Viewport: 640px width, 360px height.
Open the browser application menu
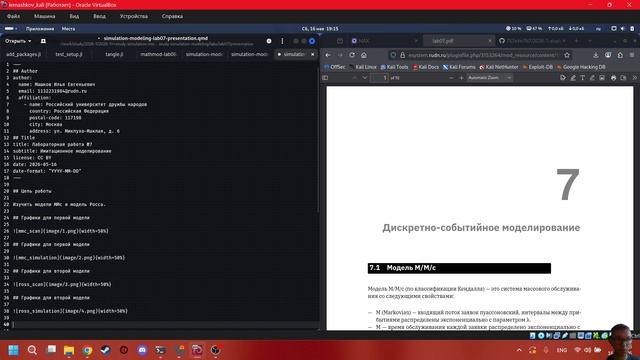coord(632,55)
